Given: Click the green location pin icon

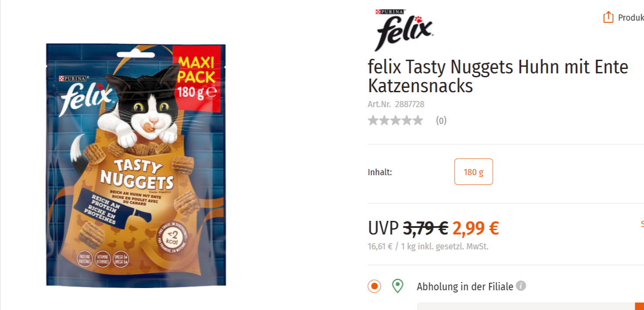Looking at the screenshot, I should (x=398, y=286).
